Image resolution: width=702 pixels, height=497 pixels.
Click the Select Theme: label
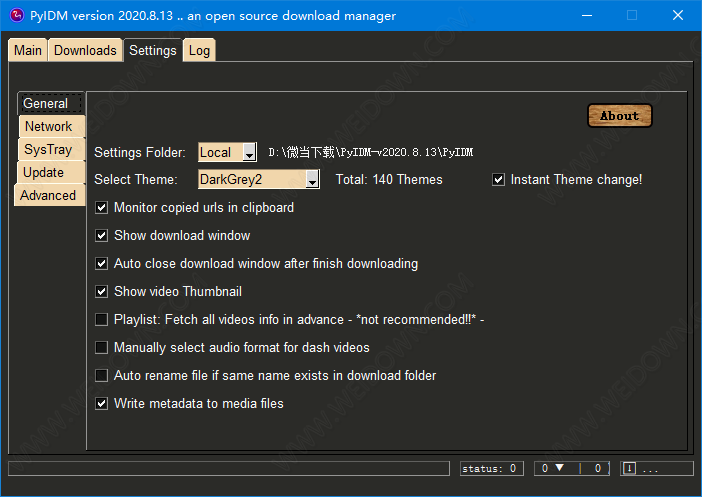[x=136, y=180]
